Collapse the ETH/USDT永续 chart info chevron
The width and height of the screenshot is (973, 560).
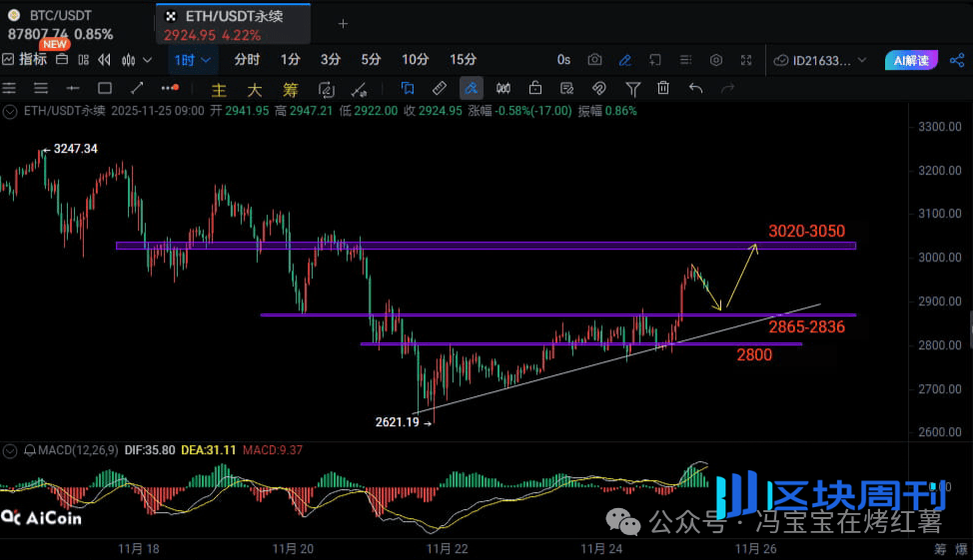click(11, 111)
